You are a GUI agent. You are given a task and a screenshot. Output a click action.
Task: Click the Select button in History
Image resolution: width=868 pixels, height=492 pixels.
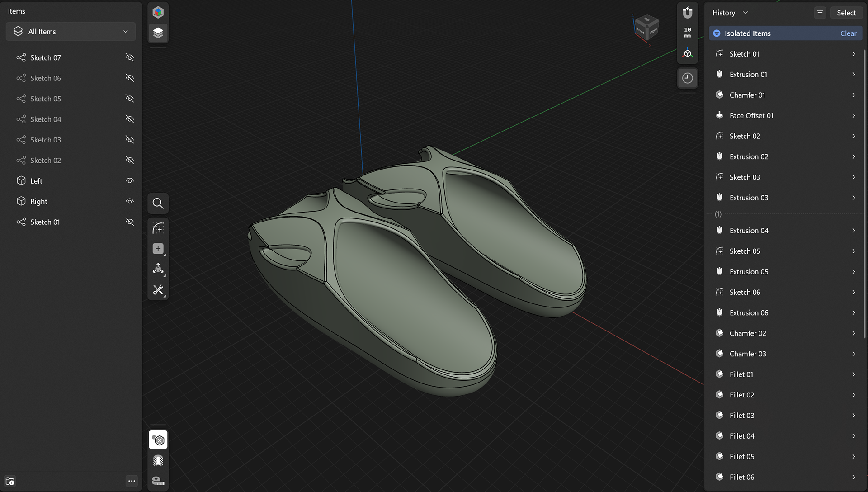click(846, 13)
